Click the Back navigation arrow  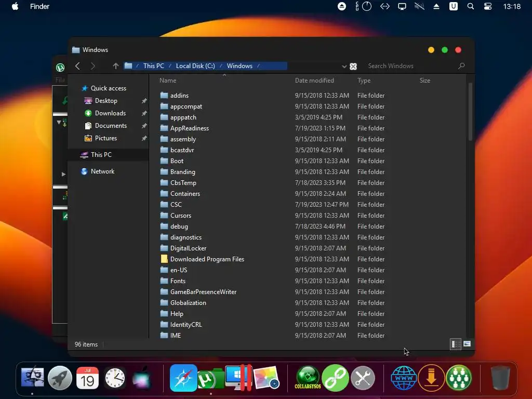click(78, 66)
